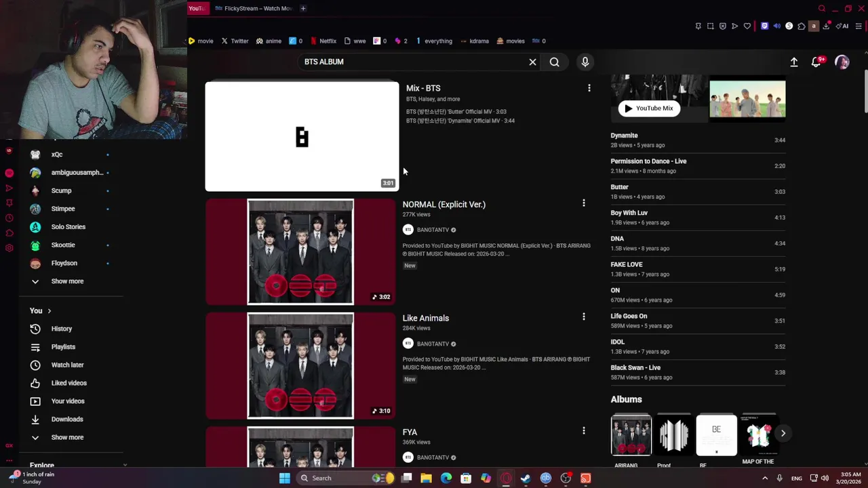Viewport: 868px width, 488px height.
Task: Open YouTube notifications bell
Action: coord(816,62)
